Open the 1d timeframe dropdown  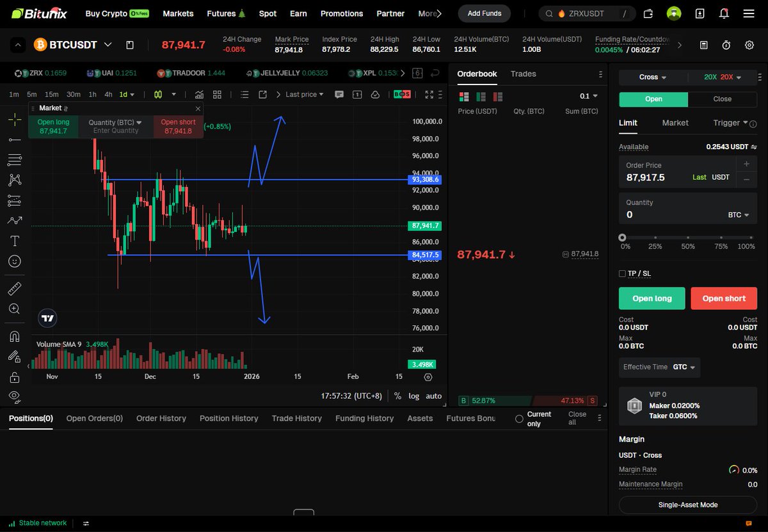(126, 93)
